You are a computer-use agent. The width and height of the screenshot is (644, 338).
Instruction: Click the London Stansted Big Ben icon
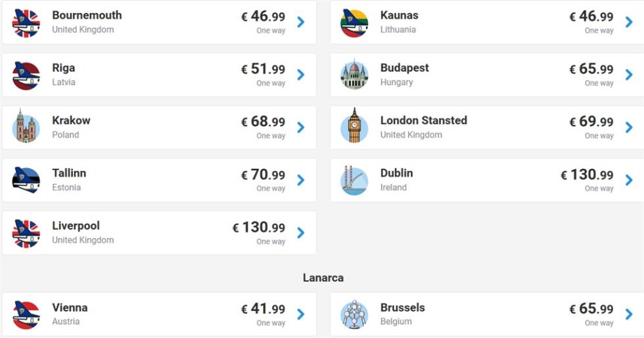click(354, 126)
